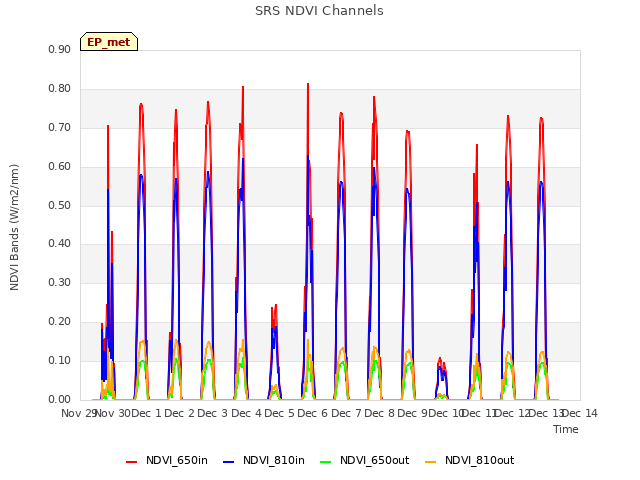The width and height of the screenshot is (640, 480).
Task: Click the 0.80 y-axis tick label
Action: pos(60,89)
